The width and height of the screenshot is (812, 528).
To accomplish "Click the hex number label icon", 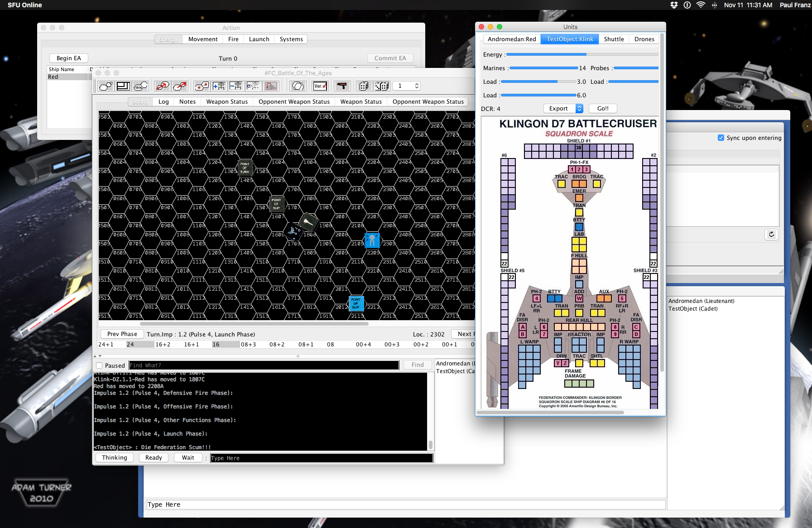I will 141,86.
